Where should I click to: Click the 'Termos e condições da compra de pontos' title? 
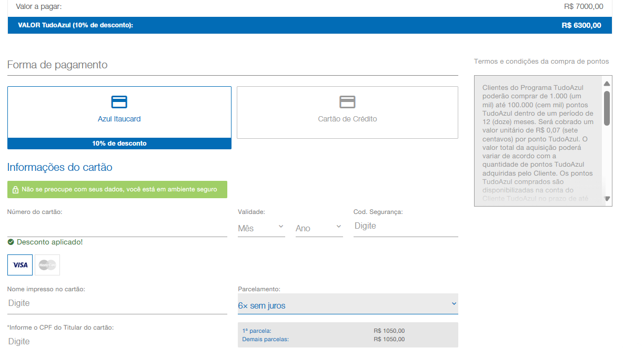[x=541, y=62]
